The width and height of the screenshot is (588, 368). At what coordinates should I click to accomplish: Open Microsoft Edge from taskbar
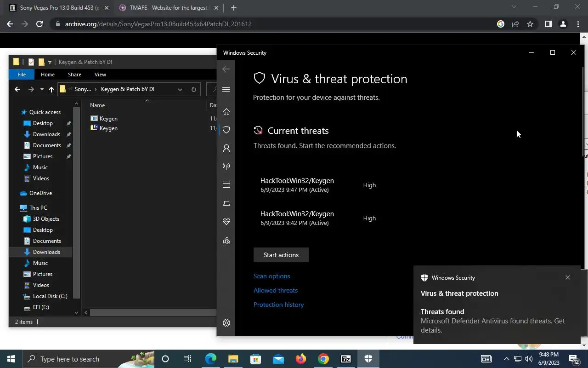pos(210,359)
